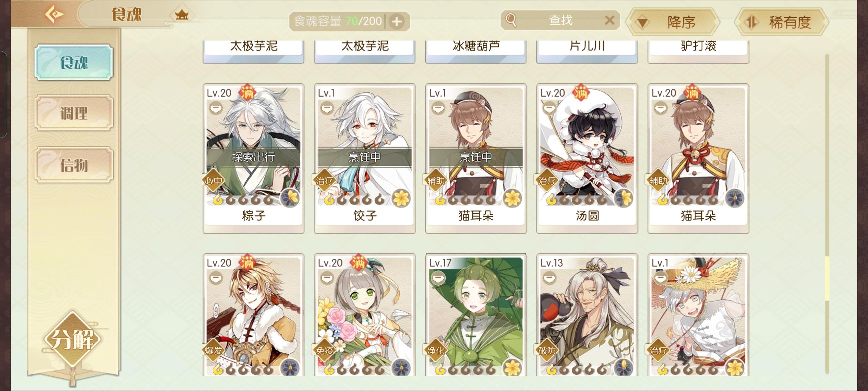This screenshot has height=391, width=868.
Task: Select the green umbrella Lv.17 card
Action: 476,315
